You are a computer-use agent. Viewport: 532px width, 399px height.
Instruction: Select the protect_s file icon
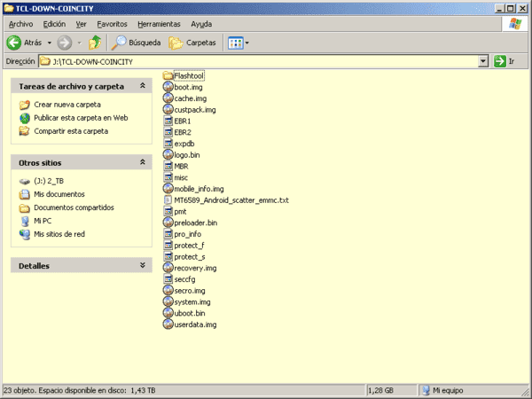(x=168, y=256)
